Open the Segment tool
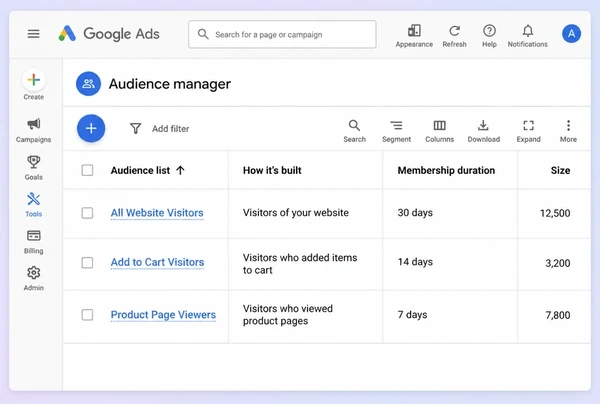The width and height of the screenshot is (600, 404). (396, 131)
